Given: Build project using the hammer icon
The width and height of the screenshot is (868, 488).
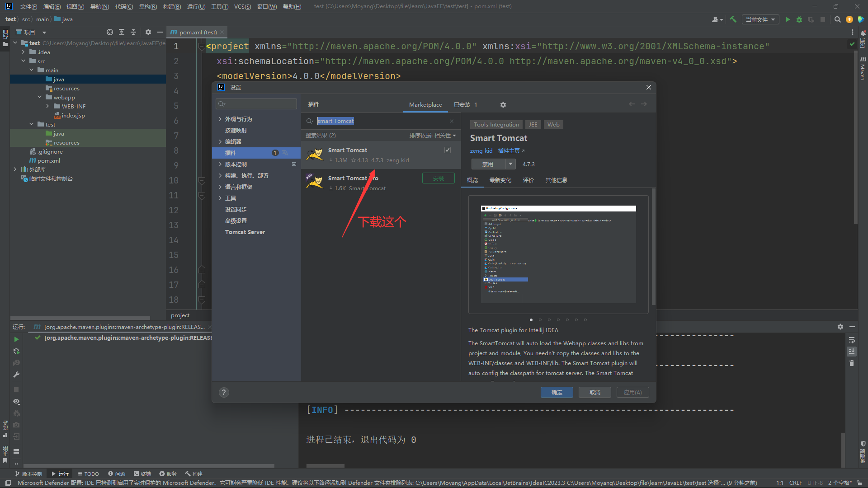Looking at the screenshot, I should pyautogui.click(x=733, y=19).
